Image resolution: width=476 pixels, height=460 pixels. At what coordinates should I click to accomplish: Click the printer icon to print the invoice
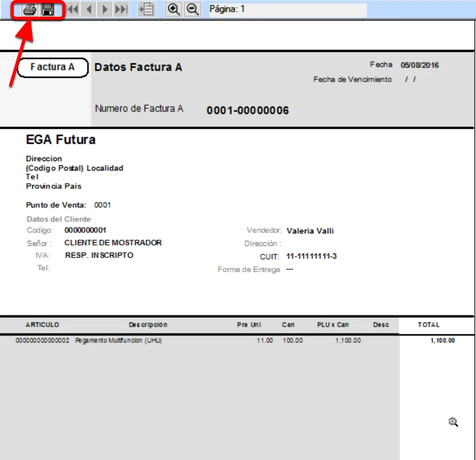click(x=30, y=10)
